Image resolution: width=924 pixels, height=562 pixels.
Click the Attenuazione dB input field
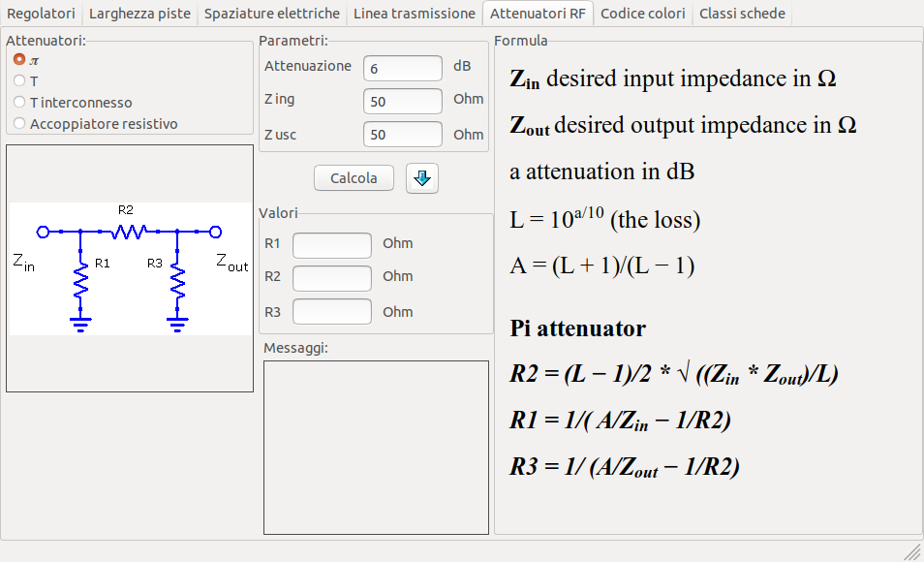[403, 69]
